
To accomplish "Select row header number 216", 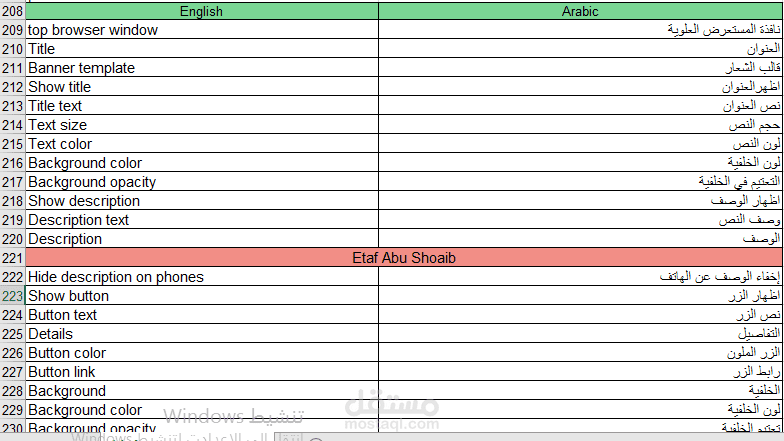I will coord(12,163).
